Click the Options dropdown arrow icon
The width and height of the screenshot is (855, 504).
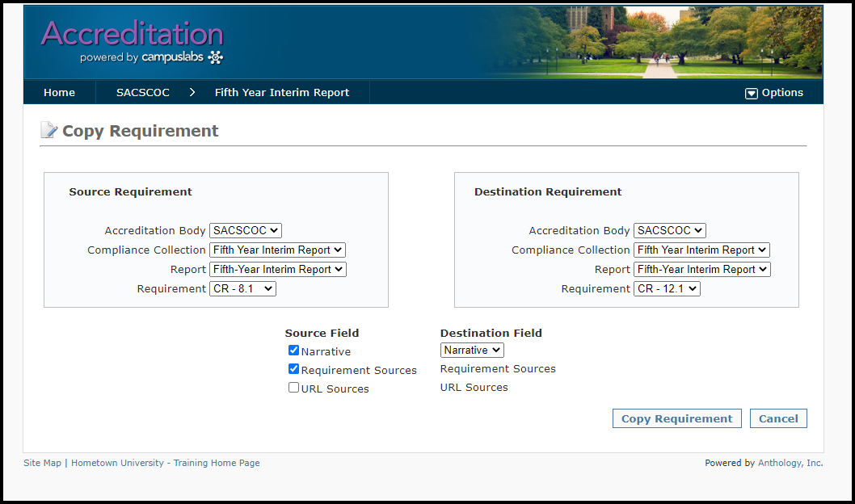(x=751, y=93)
